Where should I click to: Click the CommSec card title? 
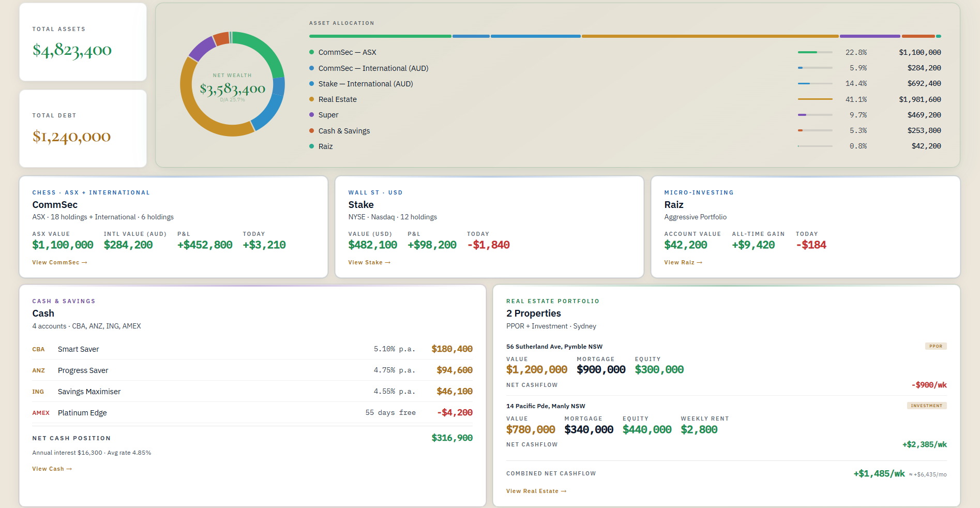tap(55, 205)
